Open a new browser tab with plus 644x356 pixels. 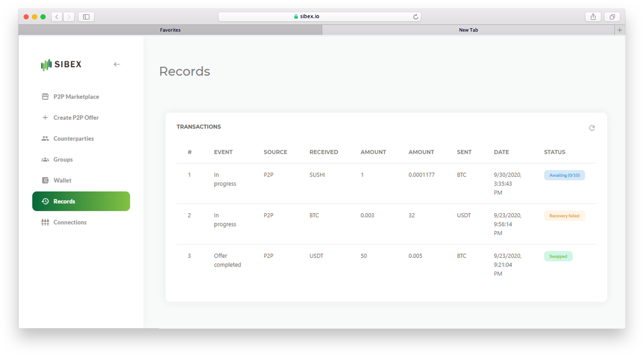(x=620, y=30)
